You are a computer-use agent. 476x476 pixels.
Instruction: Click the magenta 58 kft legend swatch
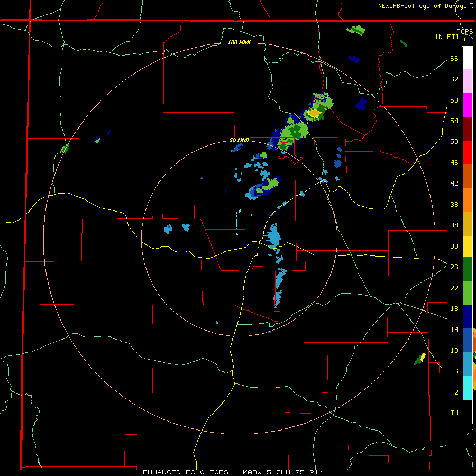click(467, 105)
